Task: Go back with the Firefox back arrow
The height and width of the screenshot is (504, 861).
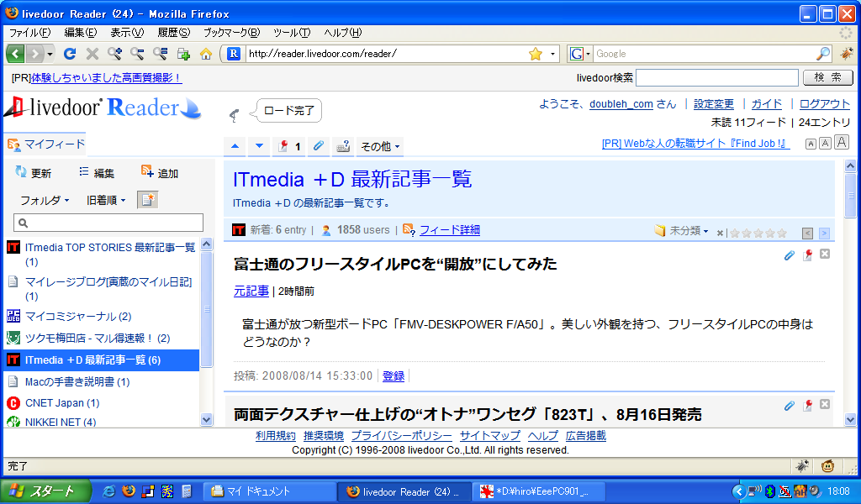Action: click(15, 54)
